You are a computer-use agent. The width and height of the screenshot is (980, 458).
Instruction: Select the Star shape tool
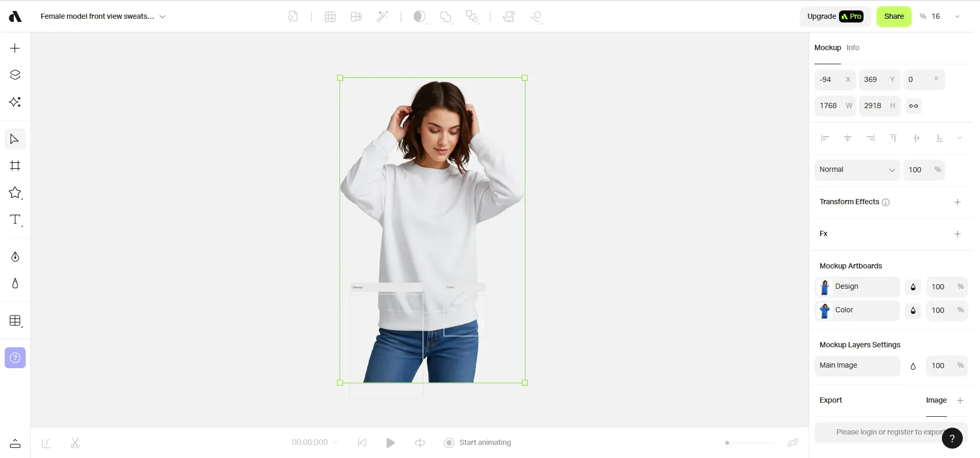pos(15,193)
